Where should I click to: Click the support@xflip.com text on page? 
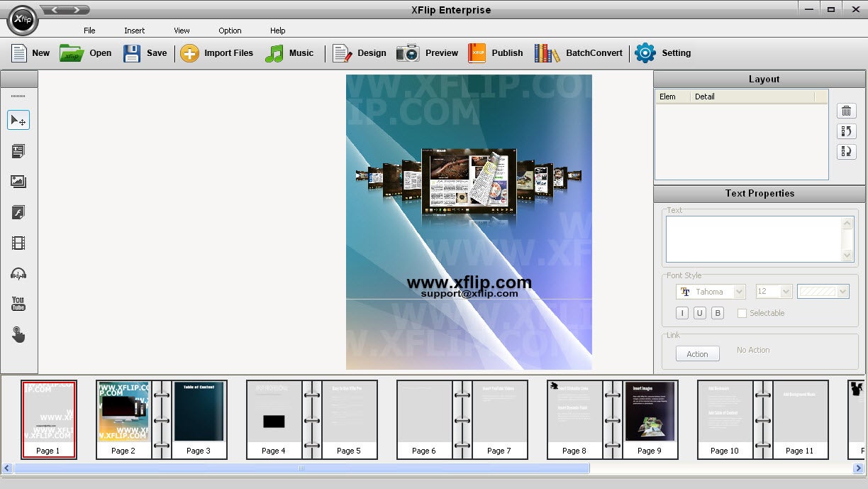(469, 293)
